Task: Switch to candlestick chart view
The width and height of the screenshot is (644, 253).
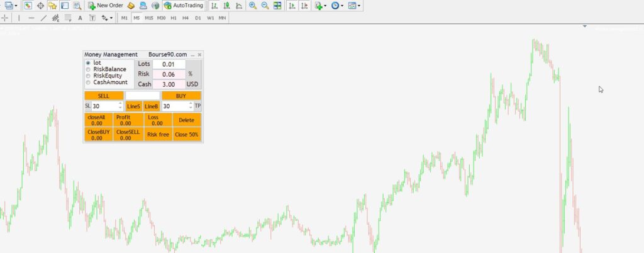Action: pos(226,6)
